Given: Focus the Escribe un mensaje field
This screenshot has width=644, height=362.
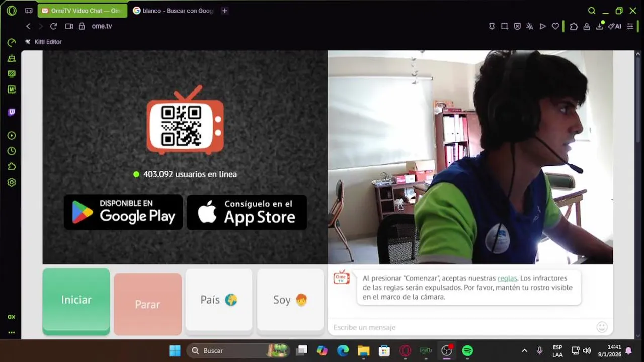Looking at the screenshot, I should pos(463,327).
